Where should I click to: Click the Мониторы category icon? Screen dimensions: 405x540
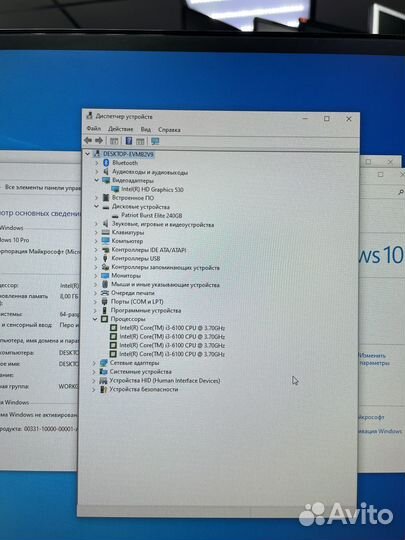point(105,276)
